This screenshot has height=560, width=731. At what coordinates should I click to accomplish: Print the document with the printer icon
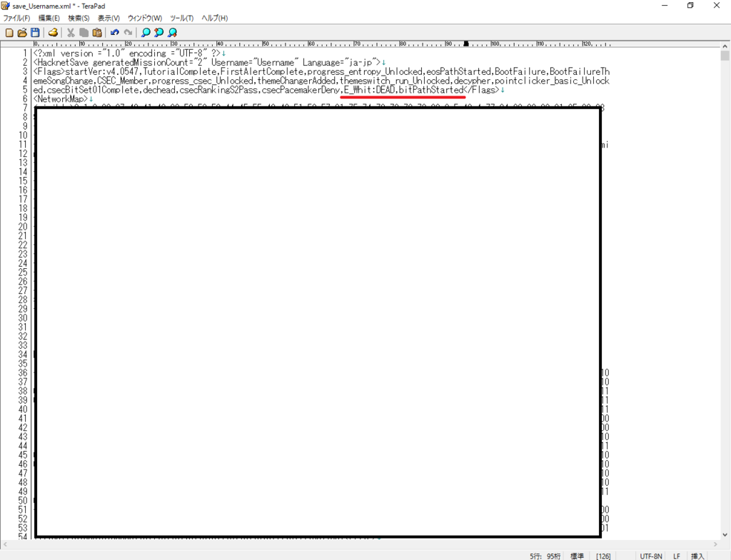pyautogui.click(x=53, y=33)
